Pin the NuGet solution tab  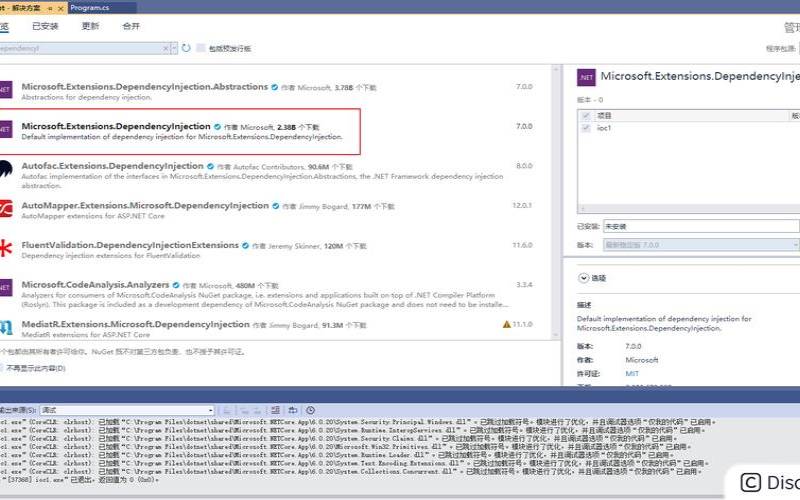click(x=50, y=8)
